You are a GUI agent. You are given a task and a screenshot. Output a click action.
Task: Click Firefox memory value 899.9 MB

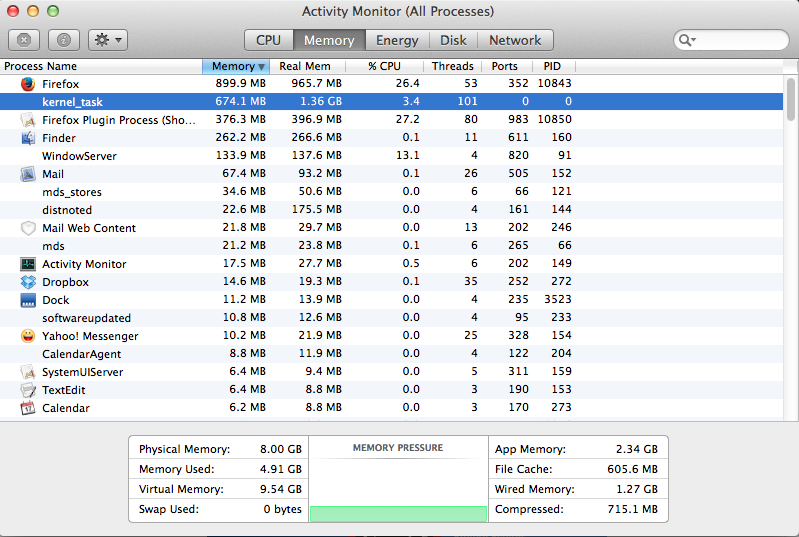coord(241,83)
